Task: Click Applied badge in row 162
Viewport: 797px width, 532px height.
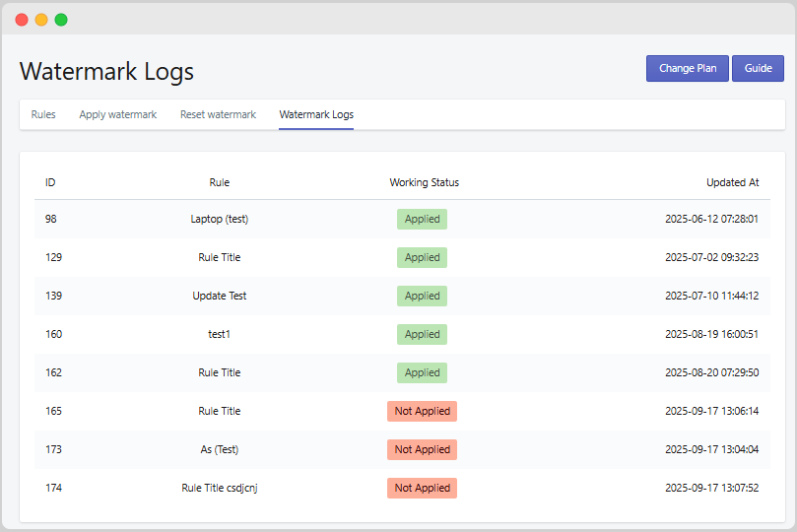Action: pyautogui.click(x=422, y=372)
